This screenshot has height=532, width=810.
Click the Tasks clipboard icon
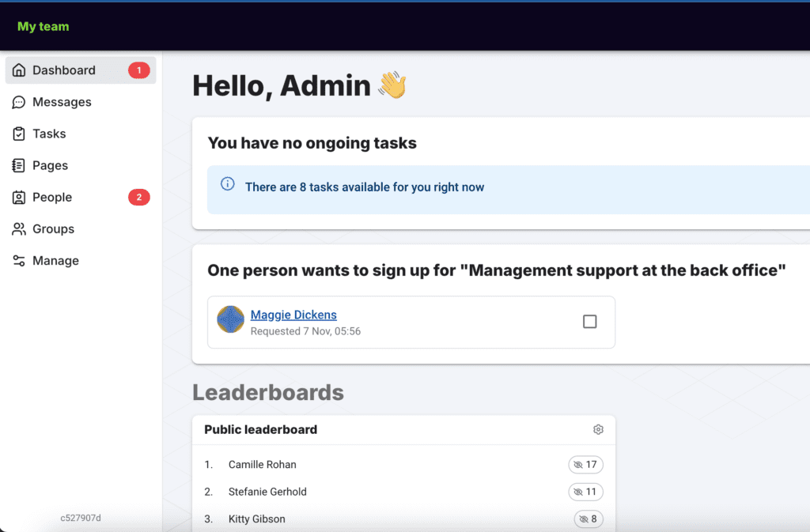(19, 134)
